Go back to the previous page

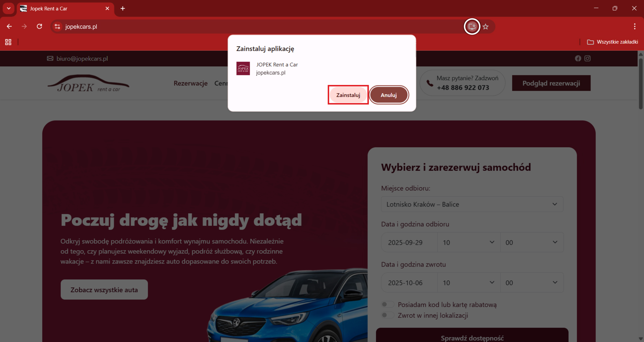coord(9,26)
